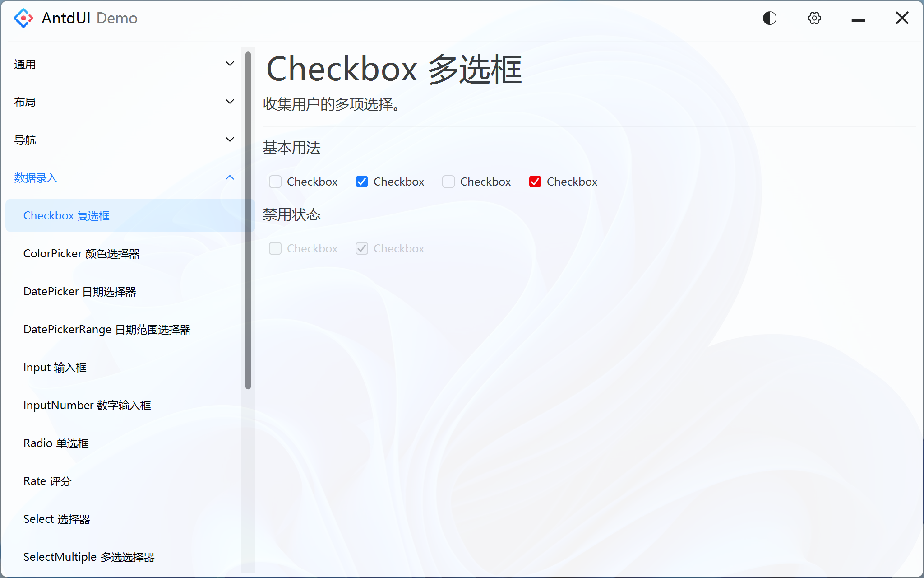This screenshot has height=578, width=924.
Task: Select Rate 评分 in the sidebar
Action: click(x=47, y=481)
